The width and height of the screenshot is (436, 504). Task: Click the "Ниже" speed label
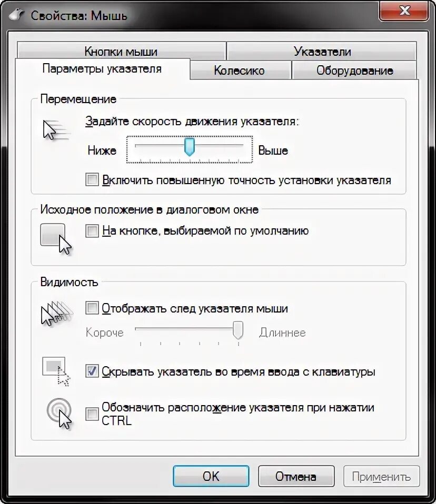pyautogui.click(x=102, y=150)
